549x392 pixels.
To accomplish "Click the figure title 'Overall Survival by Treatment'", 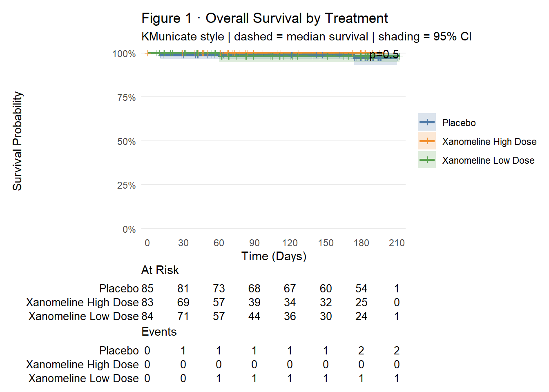I will (264, 18).
